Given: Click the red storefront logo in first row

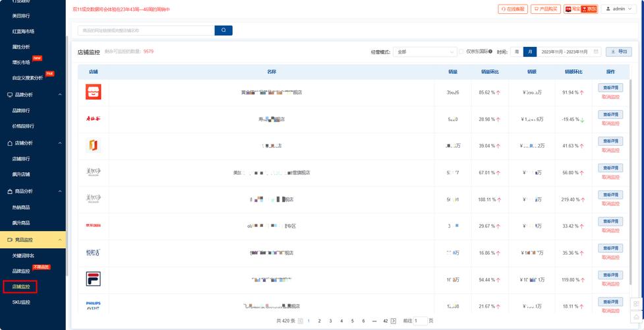Looking at the screenshot, I should pyautogui.click(x=93, y=92).
